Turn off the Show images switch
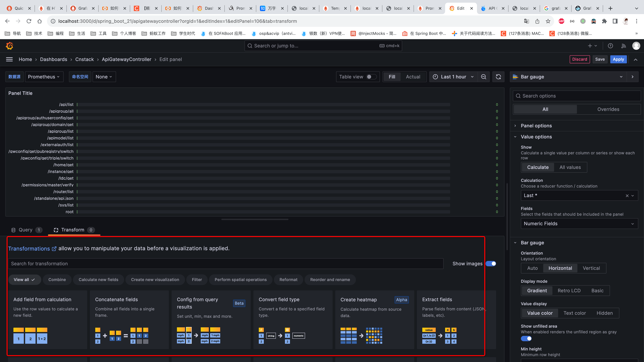Viewport: 644px width, 362px height. click(491, 264)
